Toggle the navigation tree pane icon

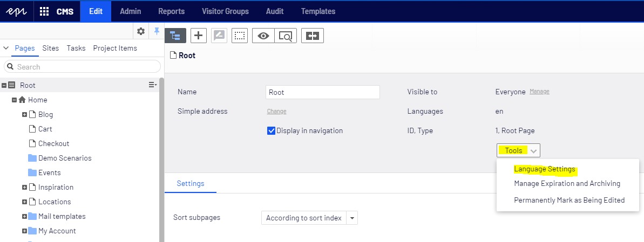coord(175,36)
